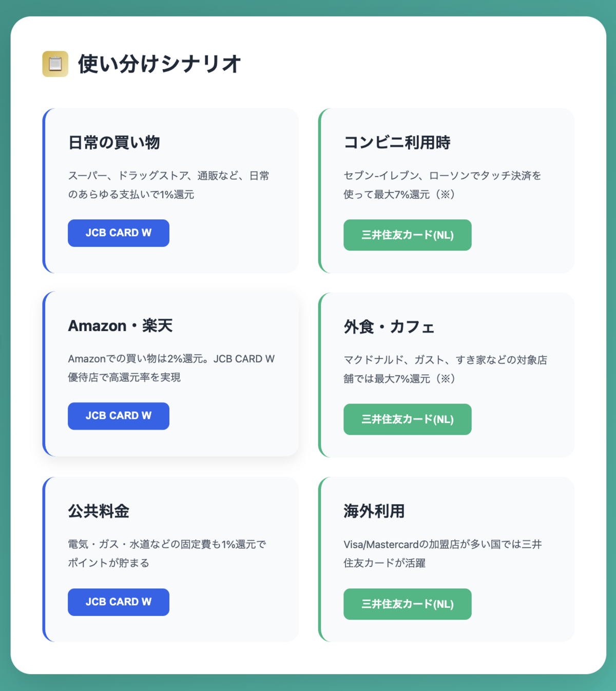This screenshot has width=616, height=691.
Task: Click the blue accent bar on 日常の買い物 card
Action: pos(45,190)
